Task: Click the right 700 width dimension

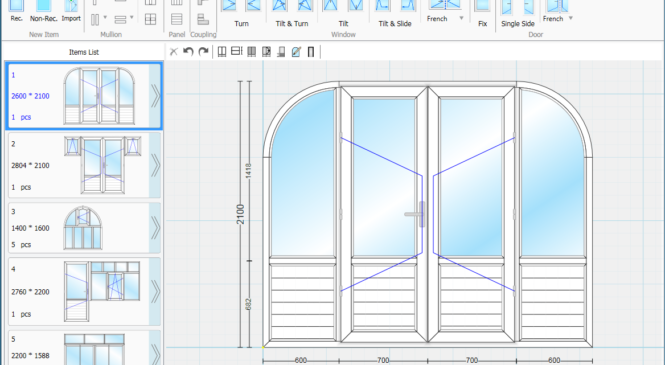Action: 472,360
